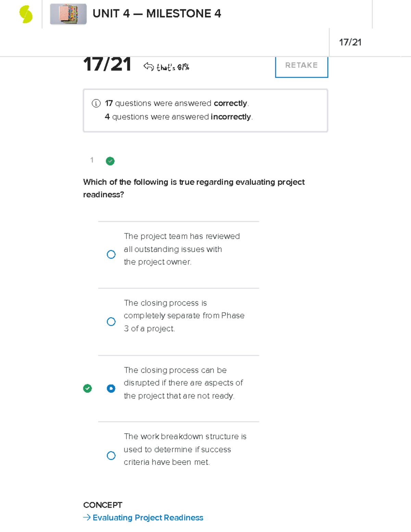This screenshot has height=532, width=411.
Task: Select the "work breakdown structure" answer option
Action: [x=111, y=456]
